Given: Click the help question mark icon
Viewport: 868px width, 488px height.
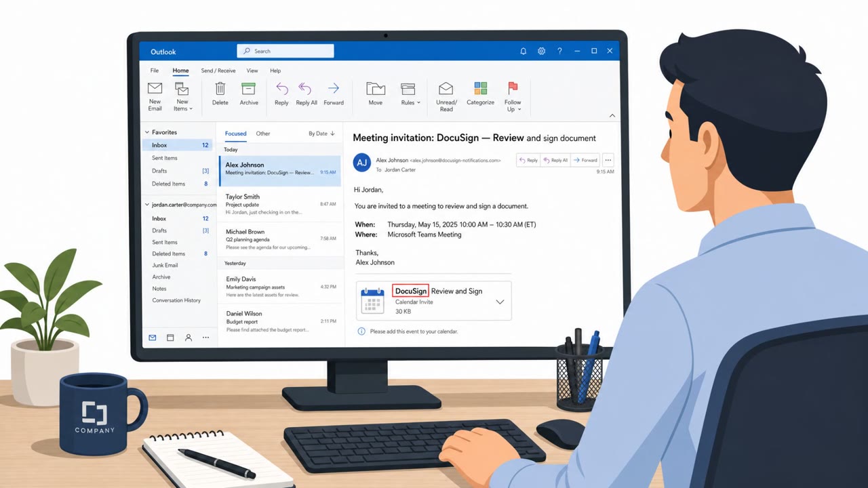Looking at the screenshot, I should (559, 51).
